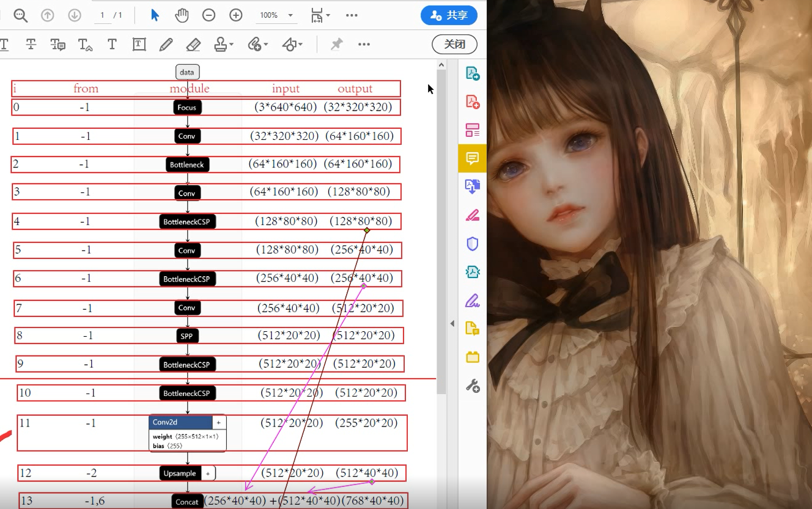Open Fill & Sign tool in sidebar
Viewport: 812px width, 509px height.
point(473,301)
